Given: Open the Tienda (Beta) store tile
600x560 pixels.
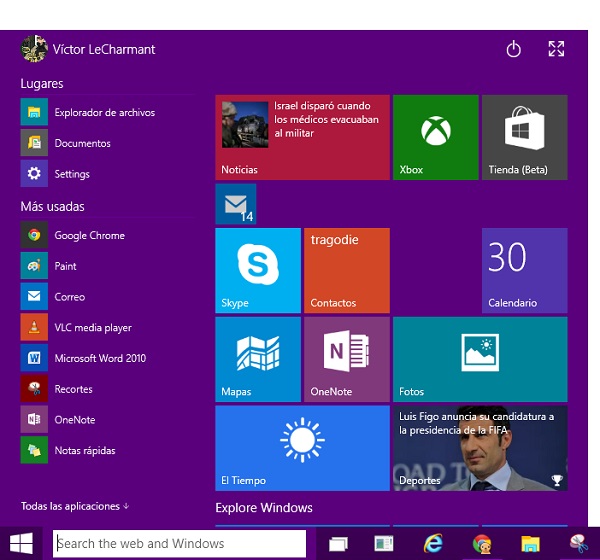Looking at the screenshot, I should click(x=525, y=137).
